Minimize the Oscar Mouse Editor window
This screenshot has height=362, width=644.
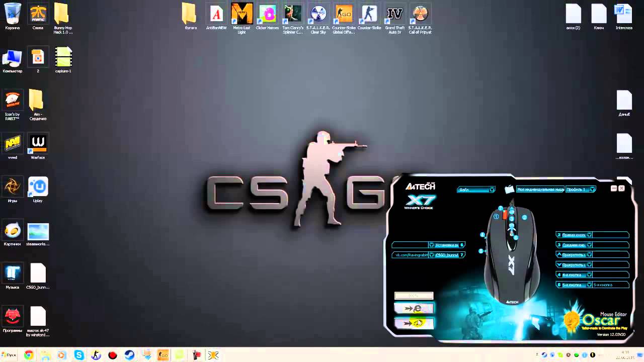coord(614,188)
